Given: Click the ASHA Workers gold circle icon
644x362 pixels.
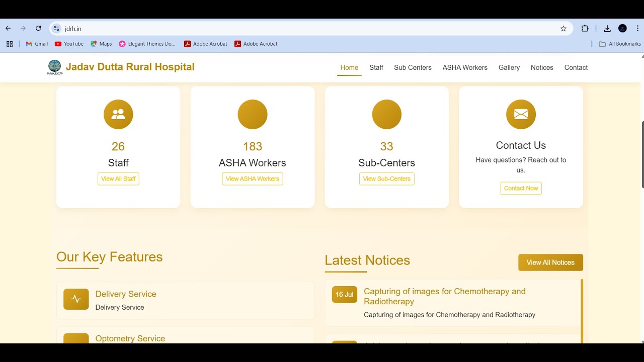Looking at the screenshot, I should pyautogui.click(x=253, y=114).
